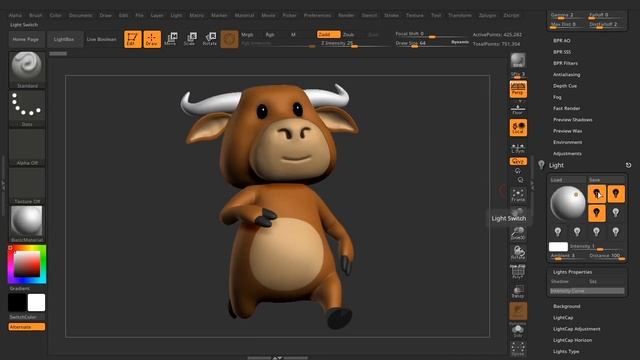Click the Xpose icon

(518, 349)
